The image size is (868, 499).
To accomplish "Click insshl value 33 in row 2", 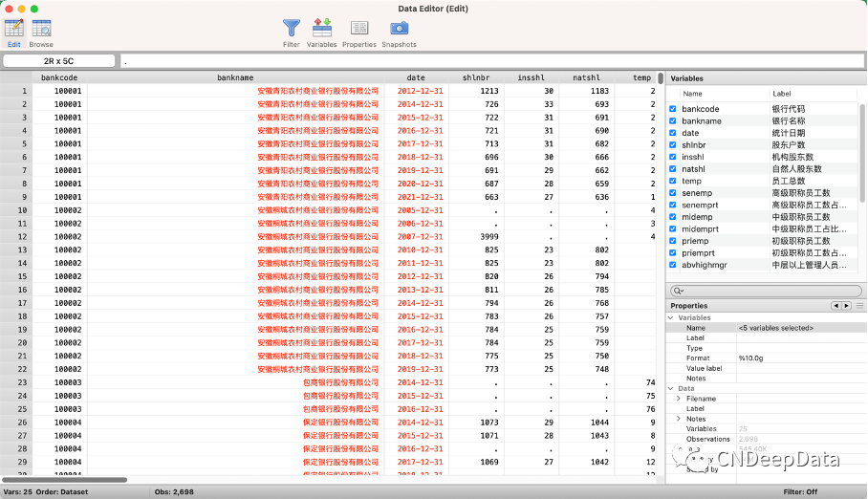I will coord(549,104).
